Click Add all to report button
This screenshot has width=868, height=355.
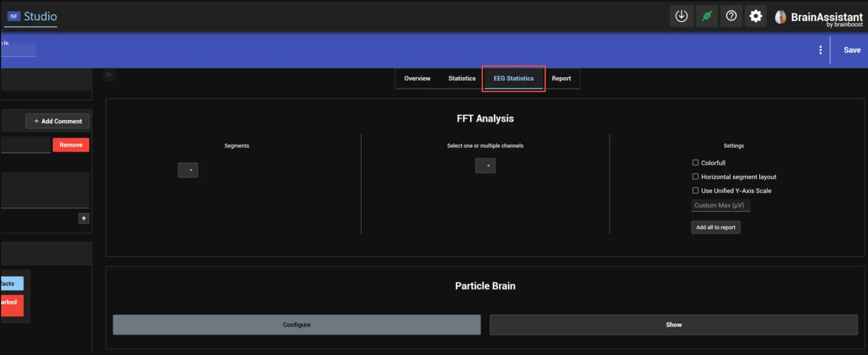pyautogui.click(x=716, y=227)
